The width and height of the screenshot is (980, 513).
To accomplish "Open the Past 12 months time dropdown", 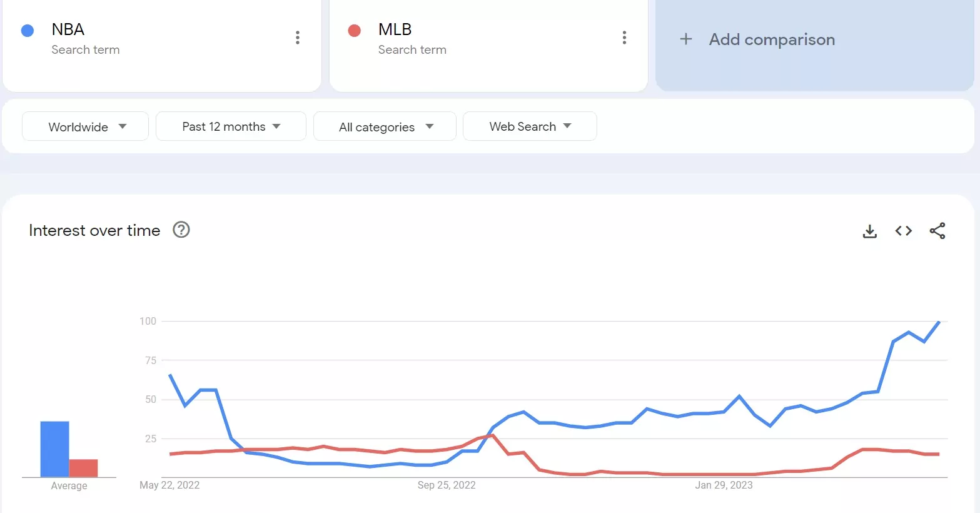I will [231, 126].
